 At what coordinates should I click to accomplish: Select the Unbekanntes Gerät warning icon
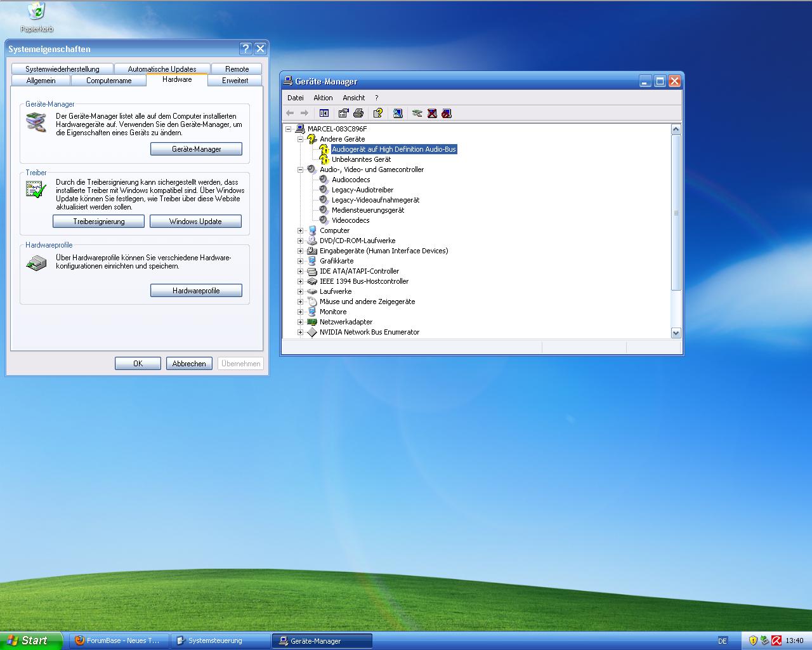(x=324, y=159)
